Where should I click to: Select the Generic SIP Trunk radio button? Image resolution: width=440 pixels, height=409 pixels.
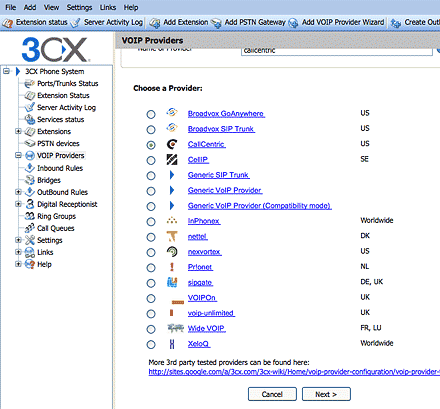pyautogui.click(x=151, y=176)
